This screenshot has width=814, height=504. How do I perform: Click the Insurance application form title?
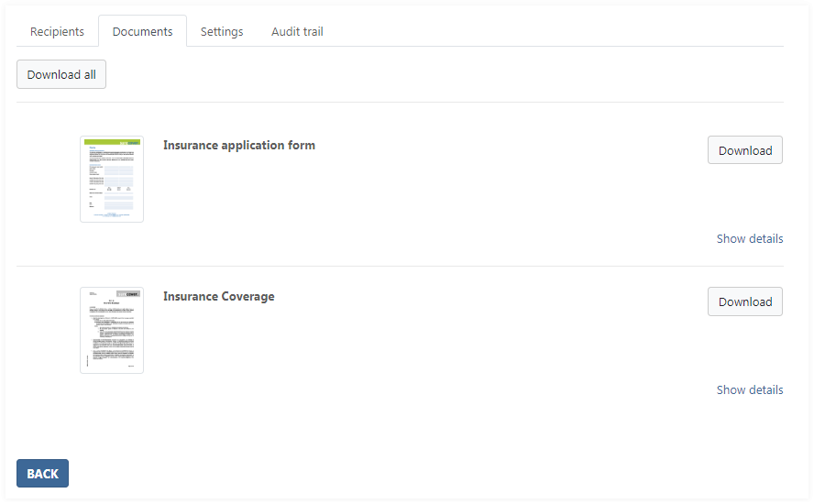point(238,145)
